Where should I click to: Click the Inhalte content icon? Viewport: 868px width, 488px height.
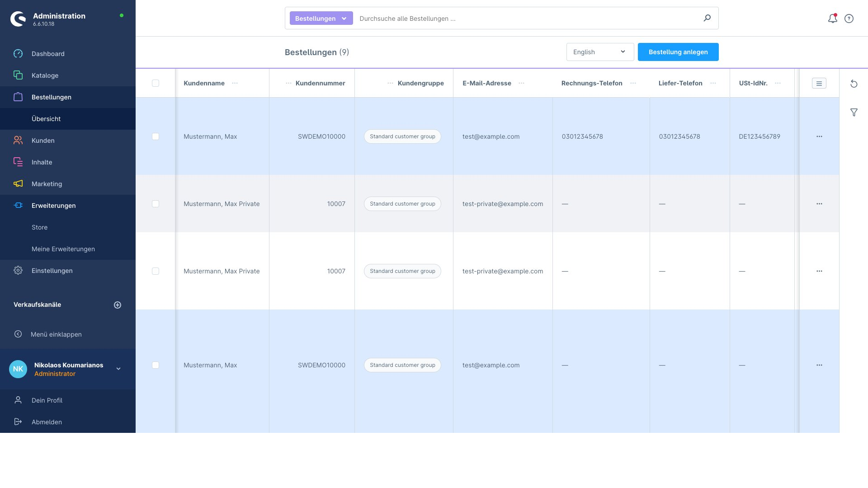[x=18, y=162]
